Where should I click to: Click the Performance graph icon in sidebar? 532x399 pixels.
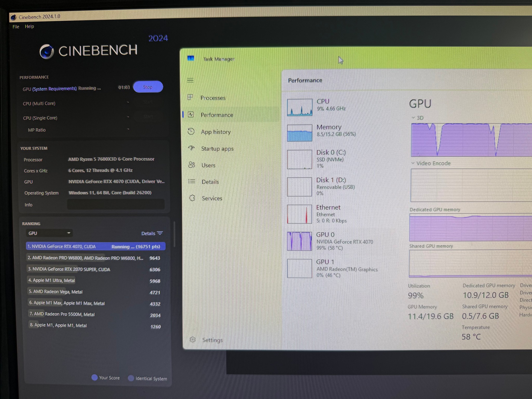[x=191, y=115]
